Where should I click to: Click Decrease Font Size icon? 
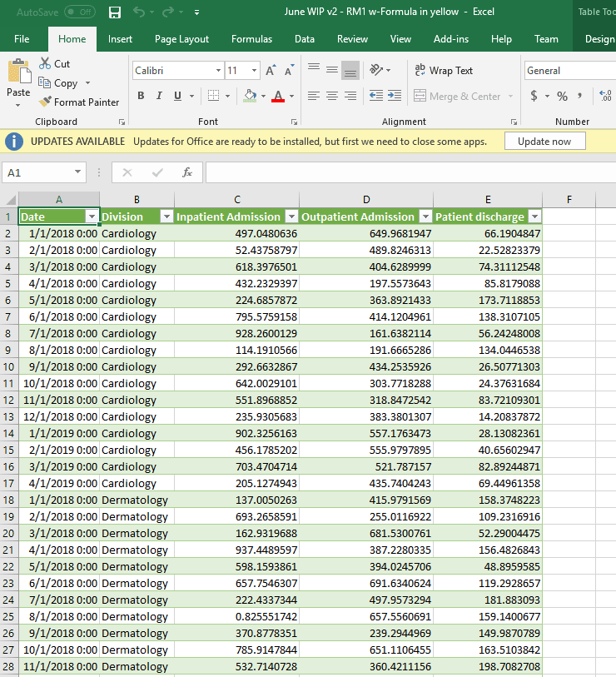pyautogui.click(x=289, y=71)
